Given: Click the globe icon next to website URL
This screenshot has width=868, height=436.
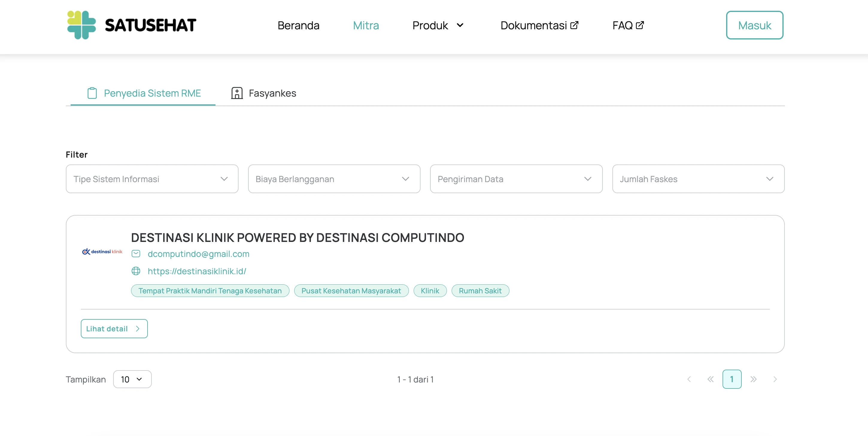Looking at the screenshot, I should pos(136,271).
